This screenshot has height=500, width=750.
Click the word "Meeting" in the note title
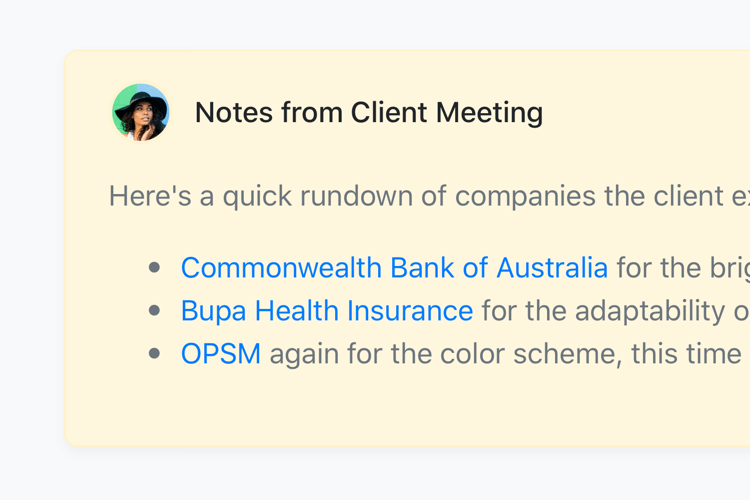491,113
